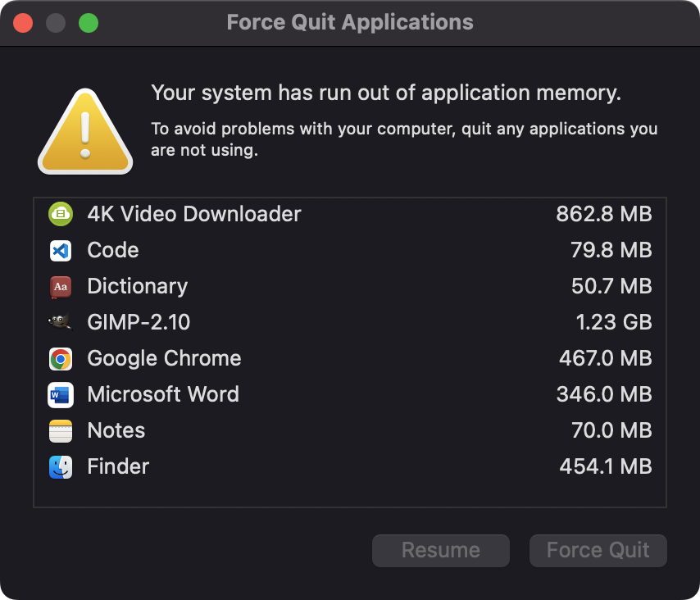This screenshot has width=700, height=600.
Task: Select "Google Chrome" in the application list
Action: 164,358
